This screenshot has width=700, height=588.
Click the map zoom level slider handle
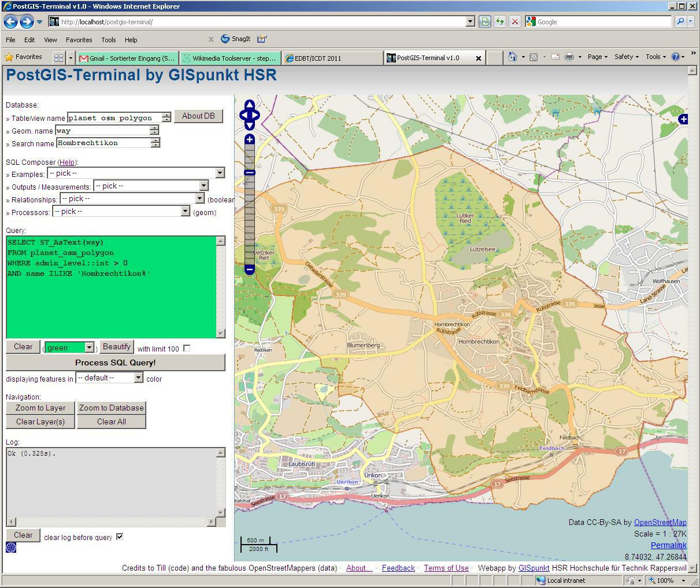click(250, 173)
